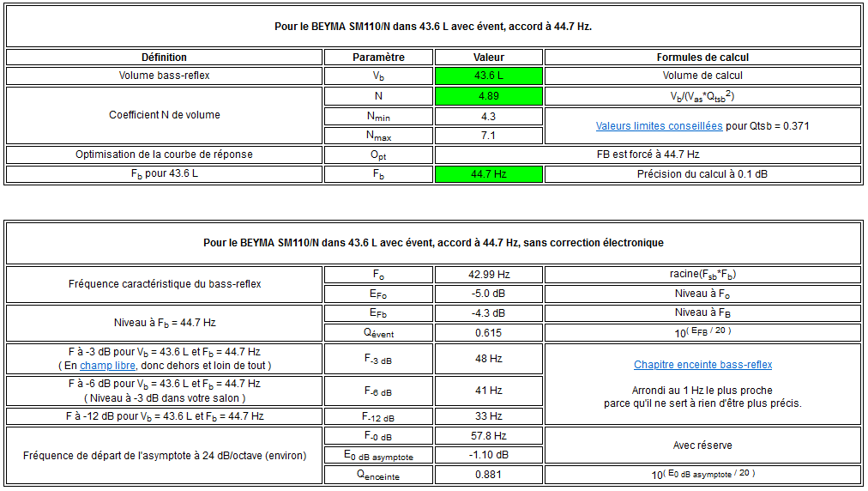Click 'Avec réserve' cell
Viewport: 868px width, 491px height.
click(702, 446)
